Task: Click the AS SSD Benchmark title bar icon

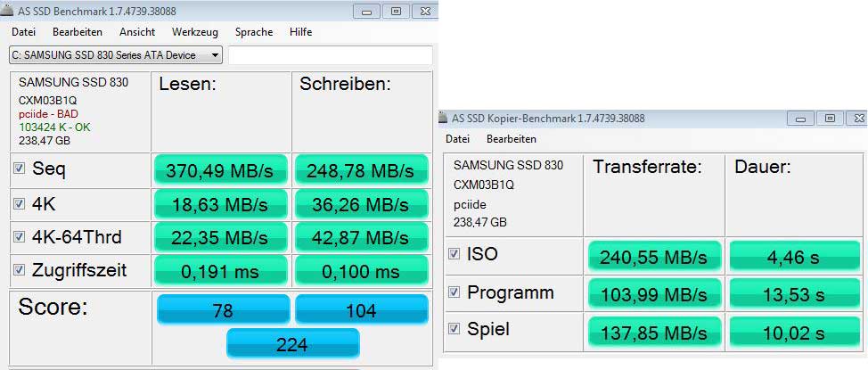Action: pos(8,11)
